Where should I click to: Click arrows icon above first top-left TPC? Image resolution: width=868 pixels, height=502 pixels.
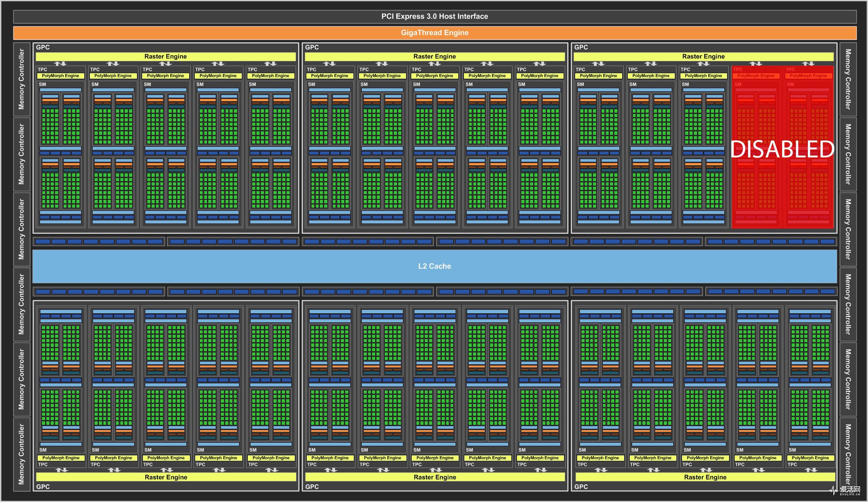pos(60,64)
